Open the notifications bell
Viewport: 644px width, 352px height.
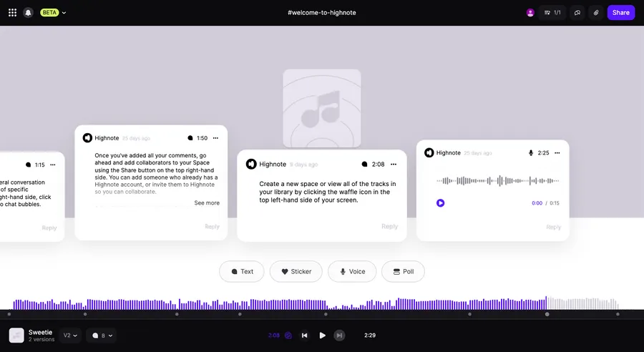point(28,13)
